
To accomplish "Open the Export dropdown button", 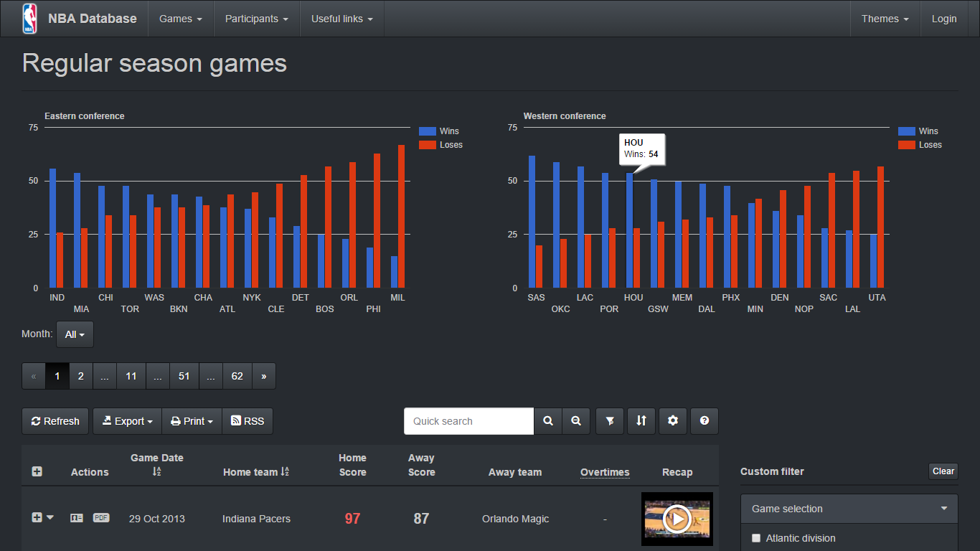I will tap(128, 421).
